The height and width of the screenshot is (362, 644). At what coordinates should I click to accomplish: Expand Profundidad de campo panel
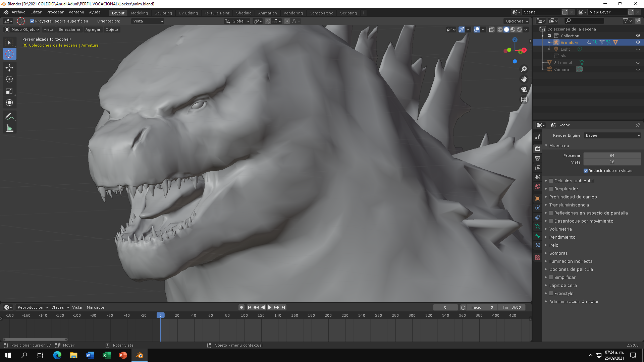click(x=573, y=197)
